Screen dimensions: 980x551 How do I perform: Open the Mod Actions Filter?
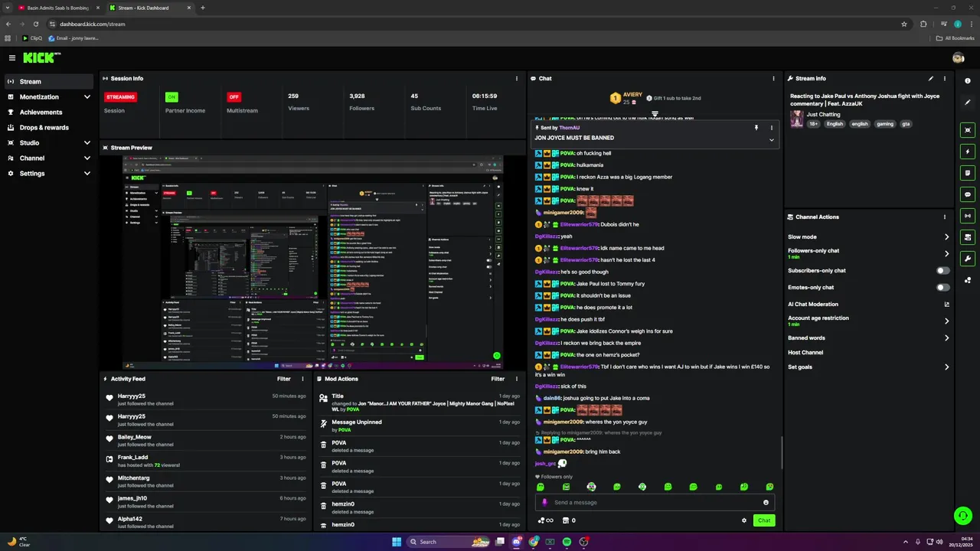[x=498, y=379]
